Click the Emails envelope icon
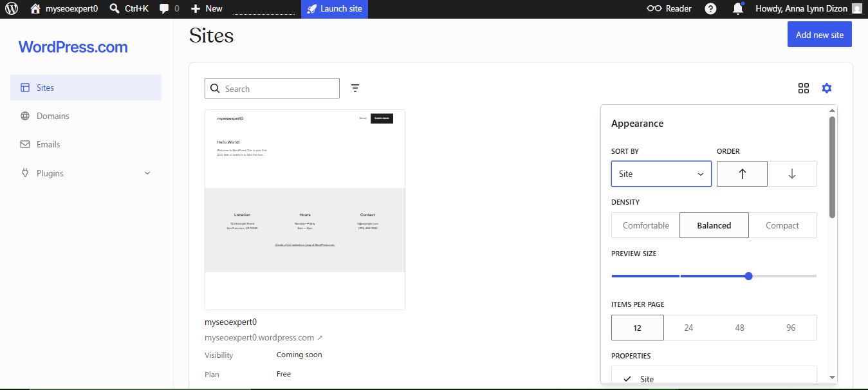868x390 pixels. click(25, 144)
